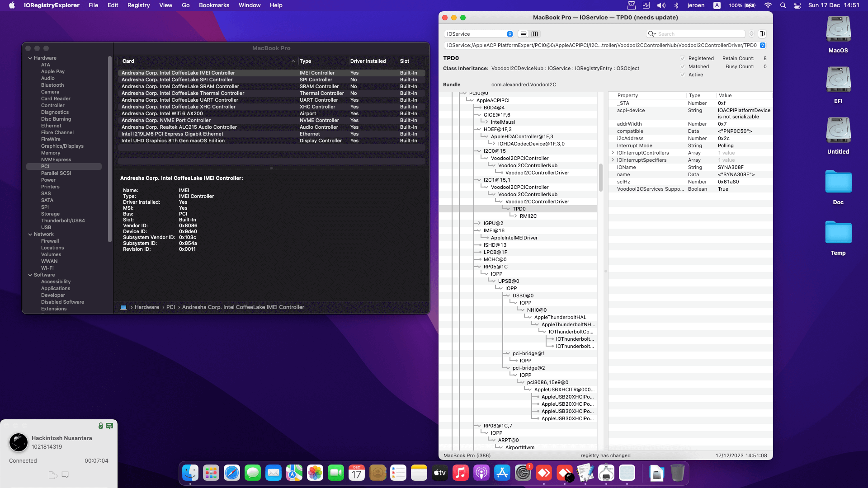Open the chat icon in remote session panel
The image size is (868, 488).
point(65,475)
